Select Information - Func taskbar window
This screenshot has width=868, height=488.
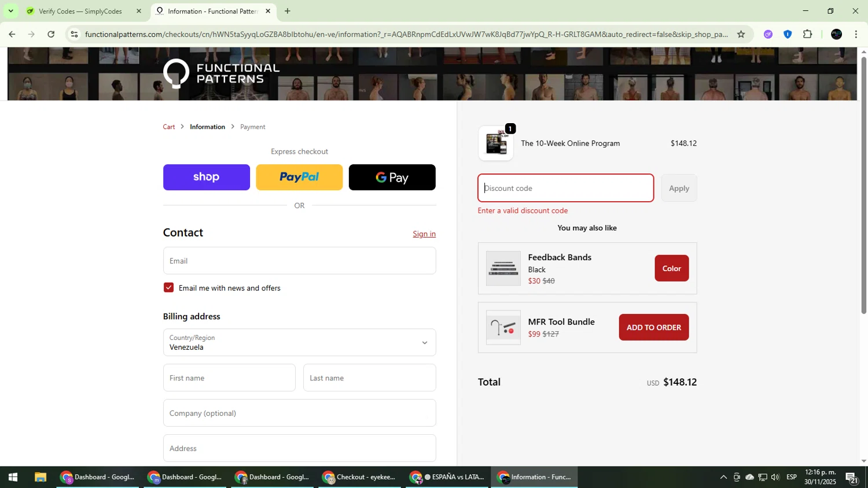[x=535, y=477]
